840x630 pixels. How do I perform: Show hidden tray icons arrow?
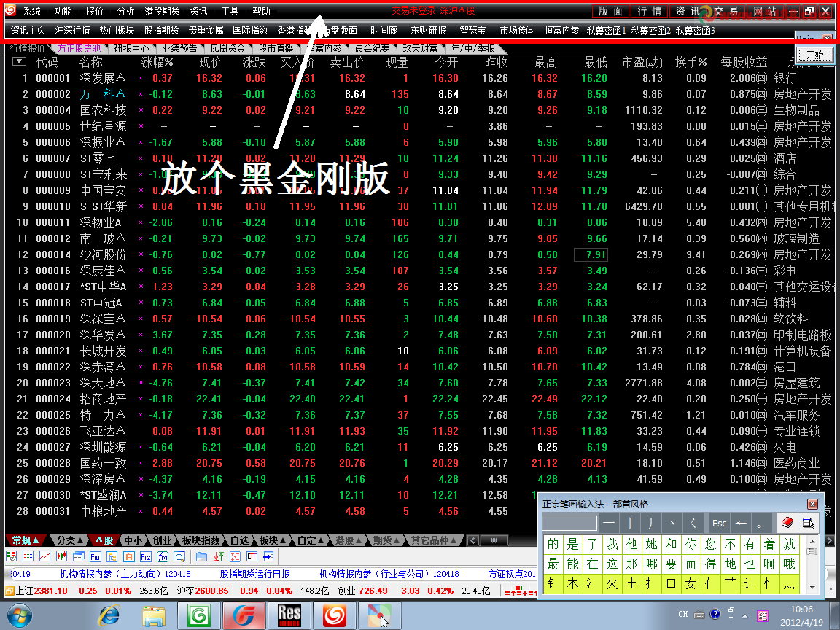(744, 616)
